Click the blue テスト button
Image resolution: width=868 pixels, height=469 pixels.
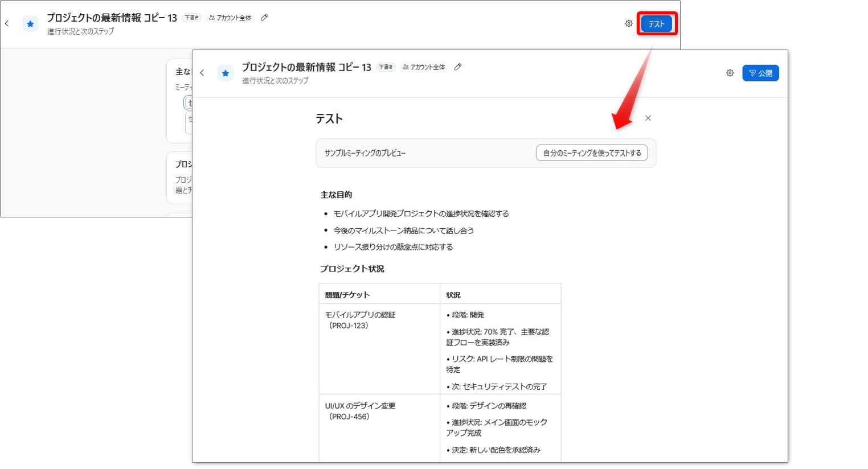tap(657, 24)
